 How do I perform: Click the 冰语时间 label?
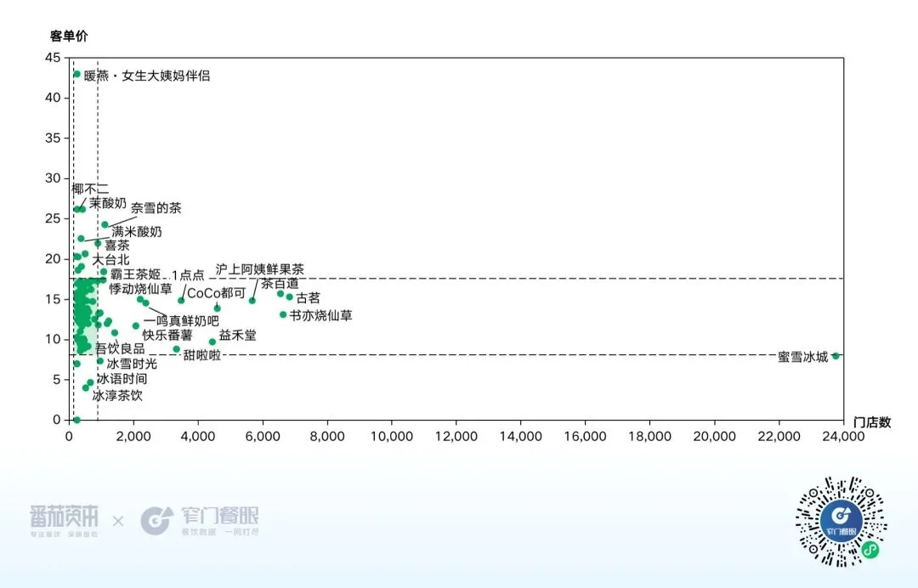pyautogui.click(x=122, y=378)
